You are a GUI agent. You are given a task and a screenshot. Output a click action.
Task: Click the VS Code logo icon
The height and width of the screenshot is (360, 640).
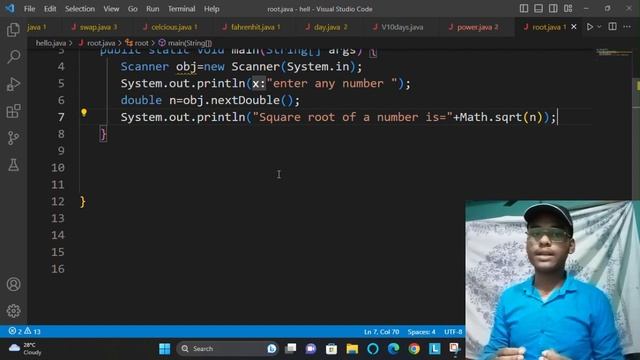coord(9,8)
